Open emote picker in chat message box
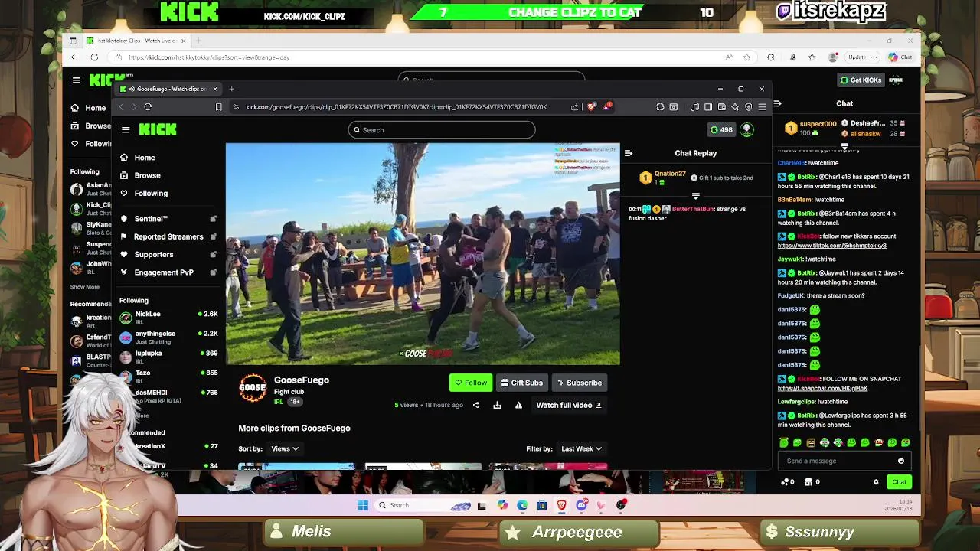This screenshot has height=551, width=980. click(901, 461)
